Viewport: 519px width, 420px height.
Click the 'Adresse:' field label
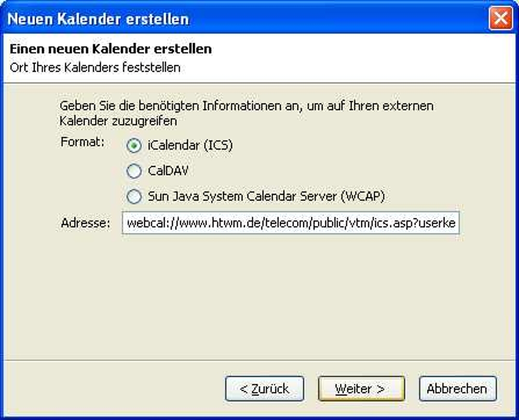(x=86, y=223)
